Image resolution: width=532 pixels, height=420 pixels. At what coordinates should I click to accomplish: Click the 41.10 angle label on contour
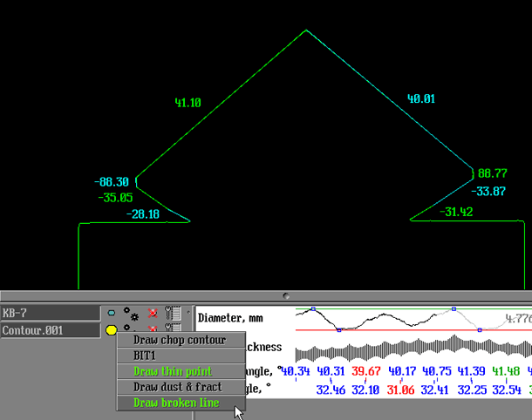[x=188, y=103]
